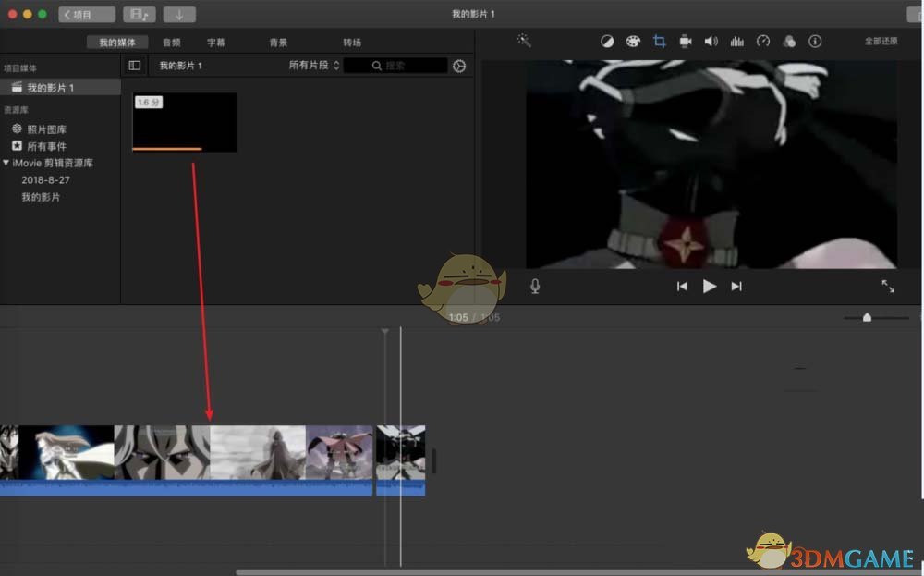Open the volume speaker icon
924x576 pixels.
711,42
